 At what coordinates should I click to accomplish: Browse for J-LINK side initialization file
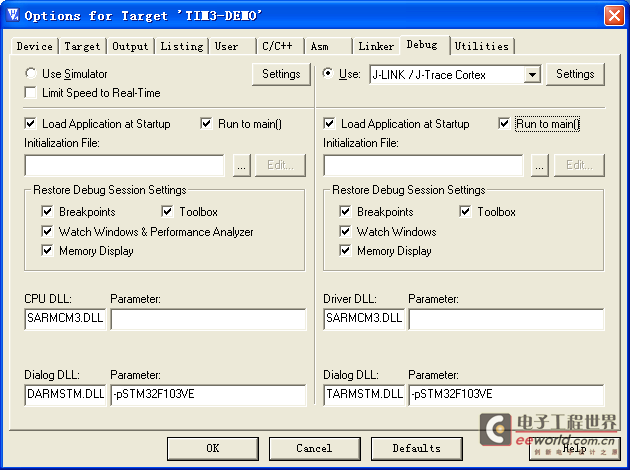click(540, 165)
